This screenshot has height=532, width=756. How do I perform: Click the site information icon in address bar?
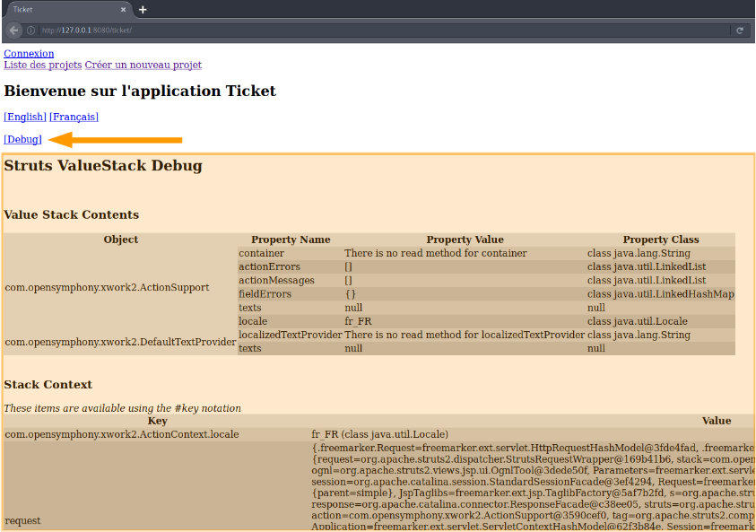pyautogui.click(x=30, y=30)
